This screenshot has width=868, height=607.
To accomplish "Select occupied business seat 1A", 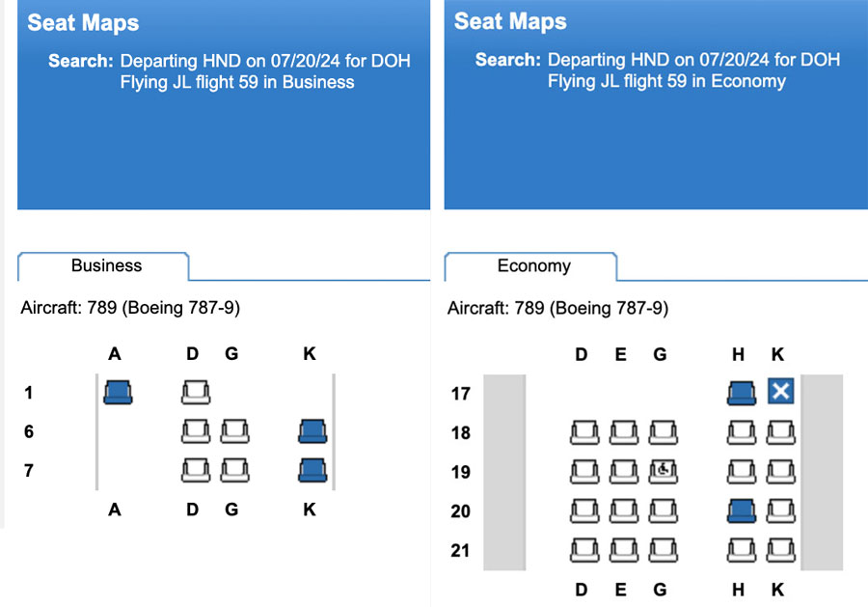I will (x=118, y=392).
